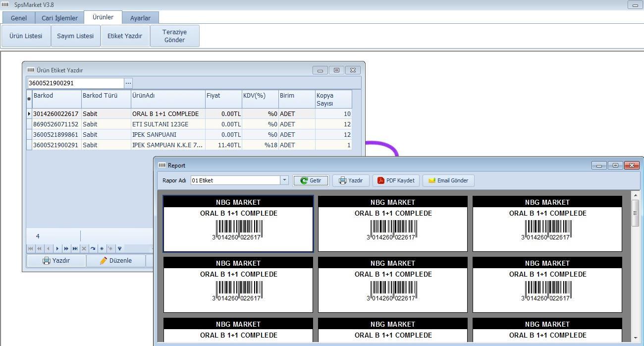Image resolution: width=644 pixels, height=346 pixels.
Task: Select the IPEK SAMPUAN K.K.E row name
Action: (168, 145)
